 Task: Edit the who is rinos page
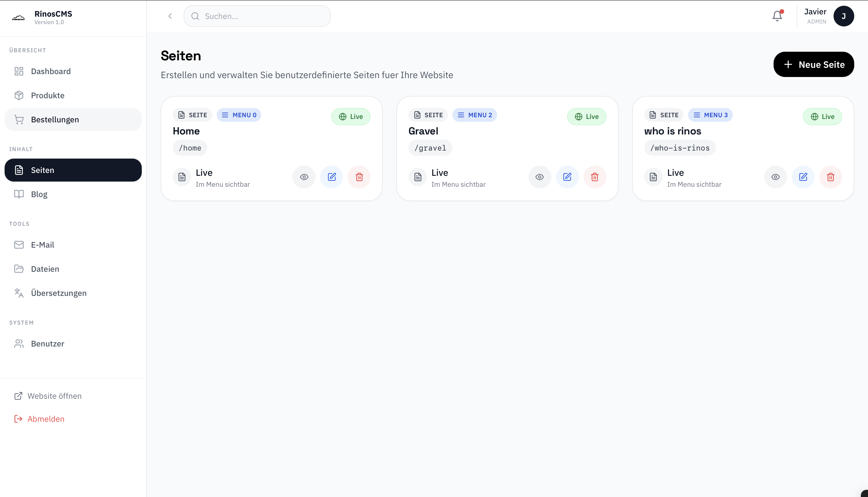coord(803,177)
